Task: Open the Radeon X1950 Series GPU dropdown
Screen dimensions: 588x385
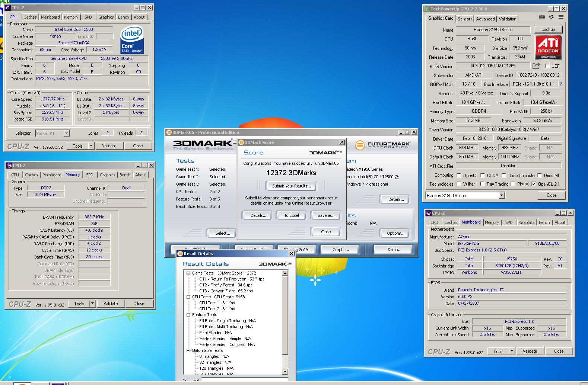Action: (x=502, y=196)
